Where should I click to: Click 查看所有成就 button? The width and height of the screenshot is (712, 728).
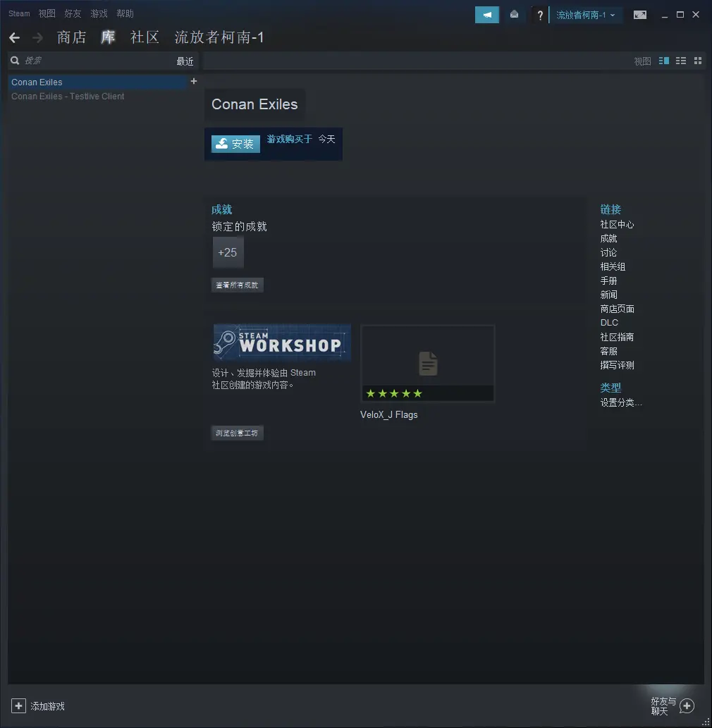(x=238, y=285)
